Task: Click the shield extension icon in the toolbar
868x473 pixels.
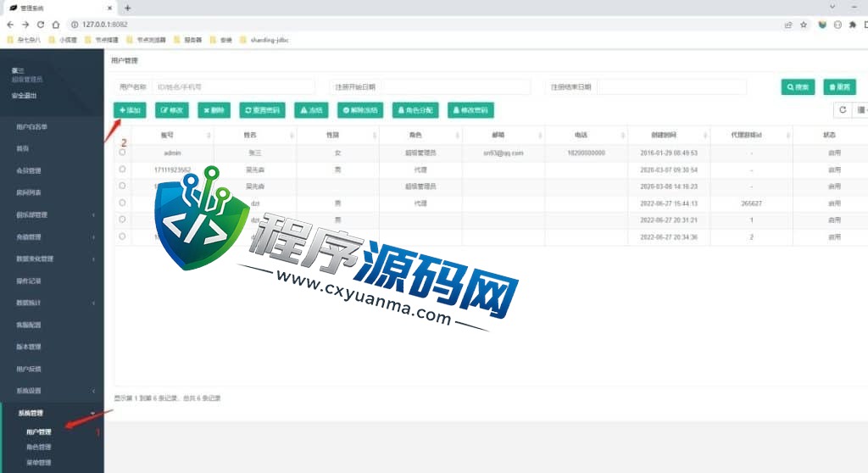Action: [x=822, y=25]
